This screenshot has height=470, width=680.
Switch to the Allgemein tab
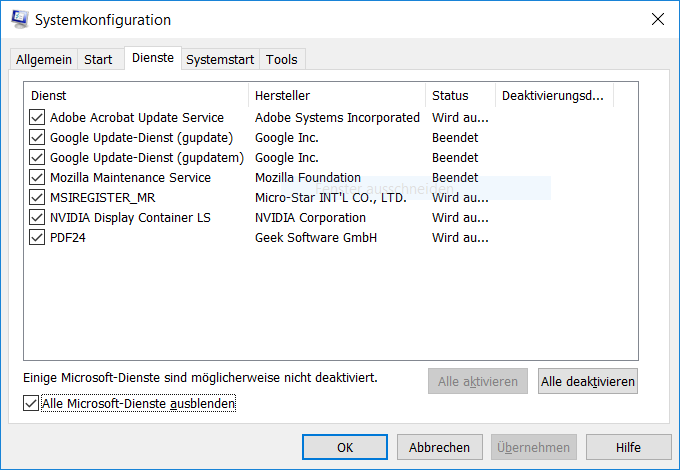tap(44, 60)
